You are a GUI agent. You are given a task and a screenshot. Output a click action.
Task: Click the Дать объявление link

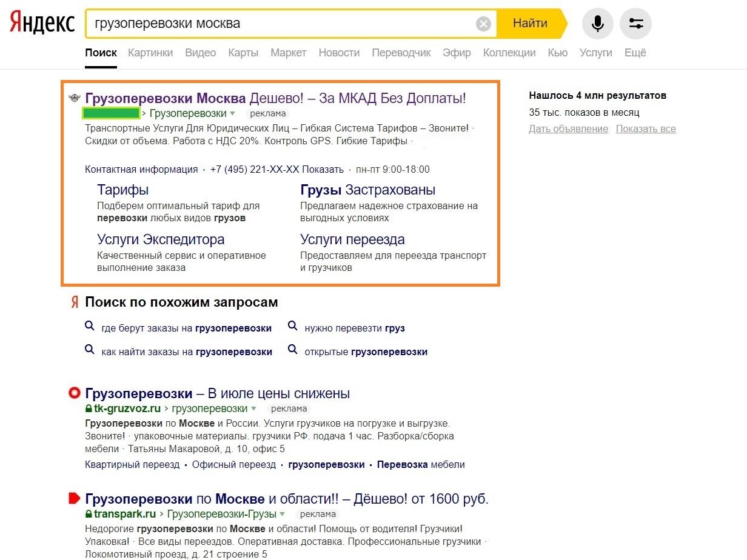(568, 129)
